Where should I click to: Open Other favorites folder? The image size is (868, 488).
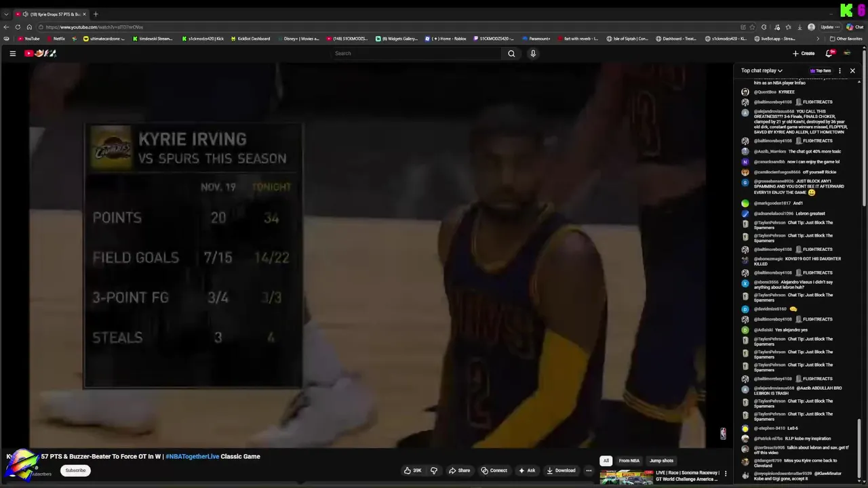[846, 39]
